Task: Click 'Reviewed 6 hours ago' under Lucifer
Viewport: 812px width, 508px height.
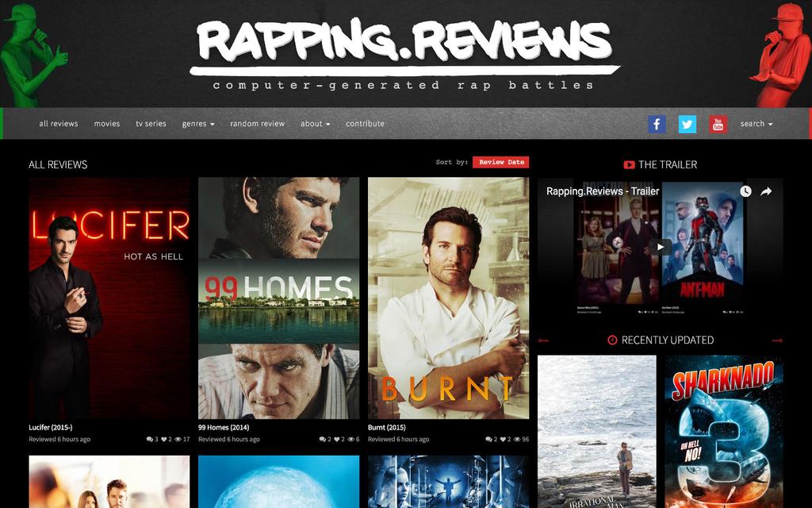Action: pyautogui.click(x=59, y=440)
